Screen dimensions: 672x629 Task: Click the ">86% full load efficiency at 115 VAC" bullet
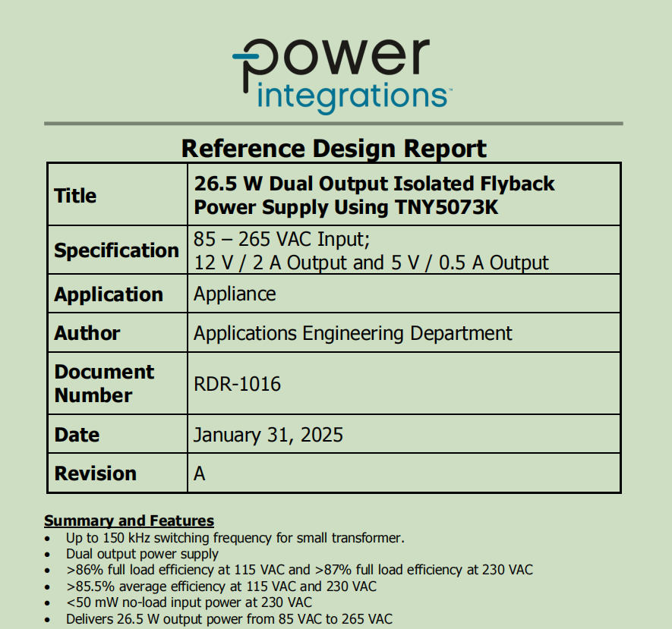click(x=300, y=570)
